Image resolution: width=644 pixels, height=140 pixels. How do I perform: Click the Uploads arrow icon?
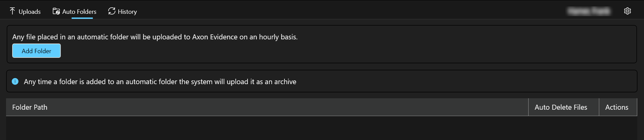click(x=12, y=11)
